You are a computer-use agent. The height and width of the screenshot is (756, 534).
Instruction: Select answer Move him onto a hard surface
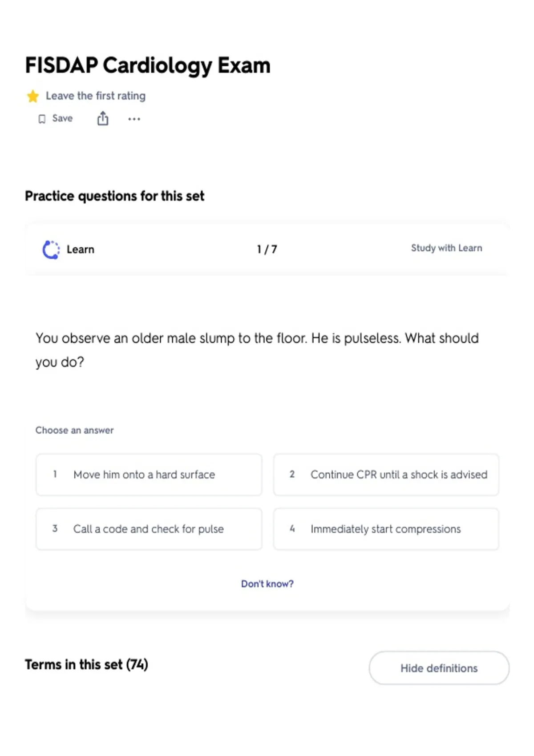[149, 475]
